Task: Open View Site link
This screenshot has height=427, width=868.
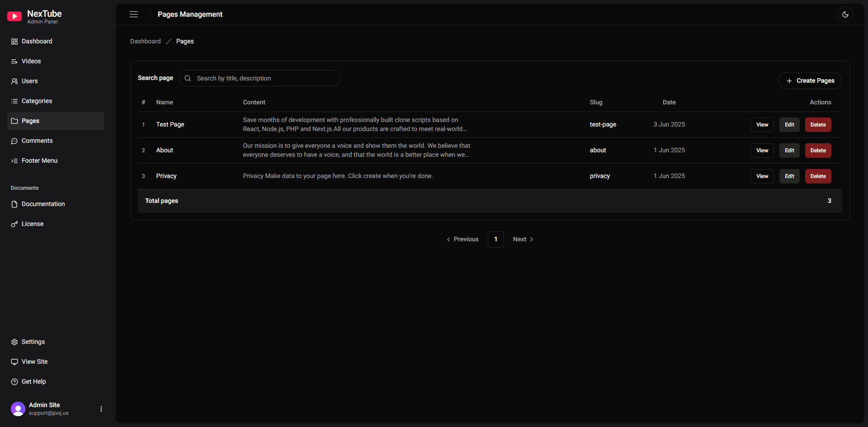Action: coord(56,362)
